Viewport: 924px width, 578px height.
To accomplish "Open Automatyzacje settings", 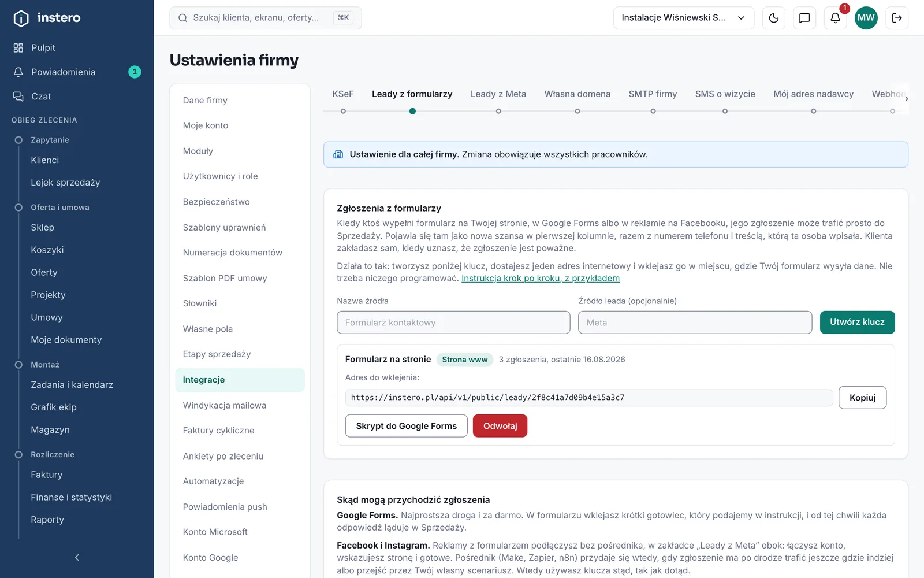I will pos(240,481).
